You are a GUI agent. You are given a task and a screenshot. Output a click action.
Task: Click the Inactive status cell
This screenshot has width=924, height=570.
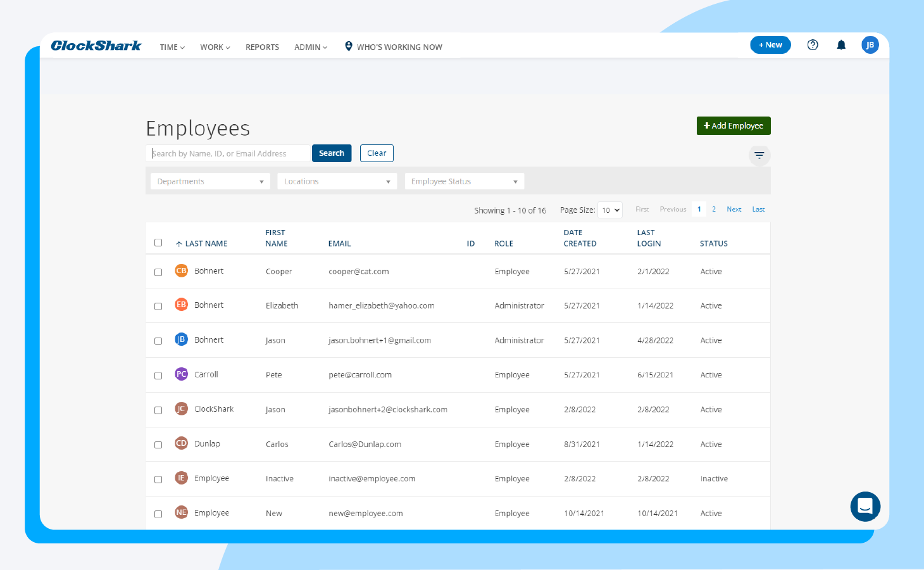pos(714,479)
